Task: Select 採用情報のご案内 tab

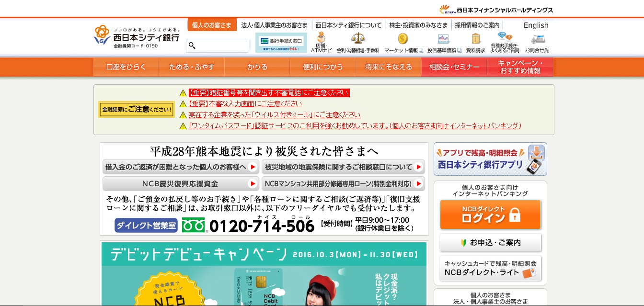Action: 477,25
